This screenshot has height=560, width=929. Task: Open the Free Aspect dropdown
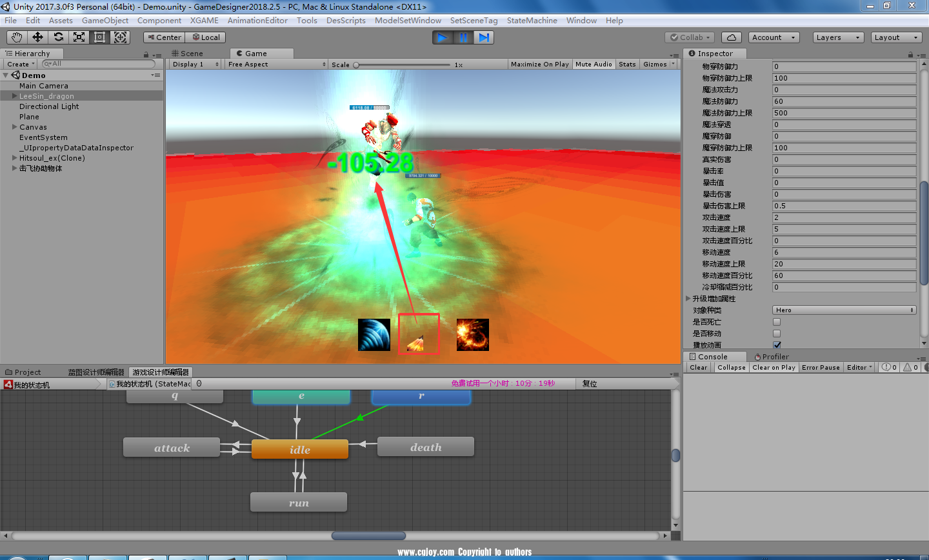coord(276,65)
